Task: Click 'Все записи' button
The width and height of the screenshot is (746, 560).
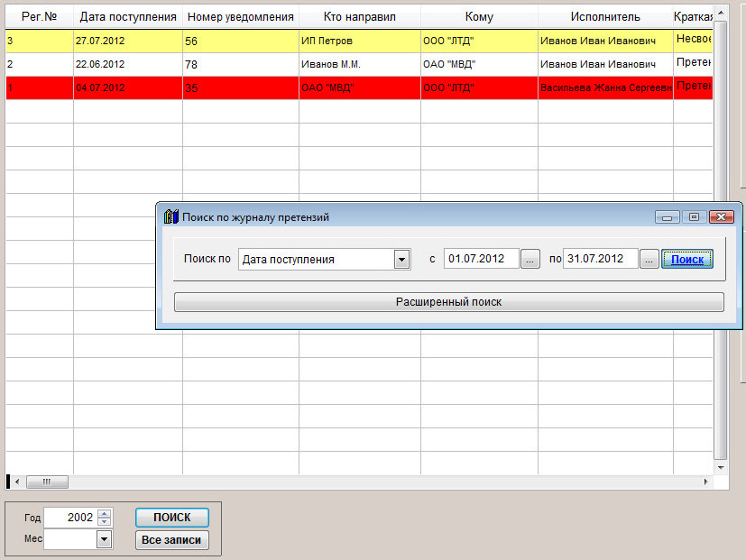Action: [x=171, y=540]
